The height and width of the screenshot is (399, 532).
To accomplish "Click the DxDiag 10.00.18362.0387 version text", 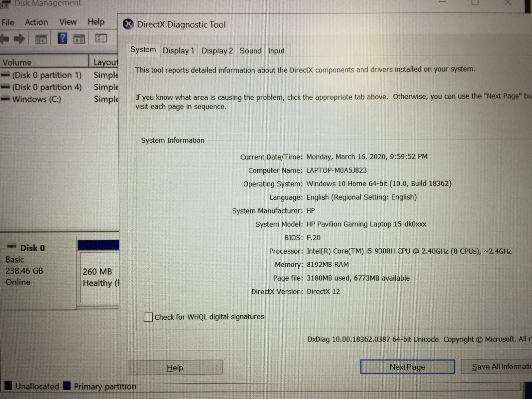I will pyautogui.click(x=373, y=339).
